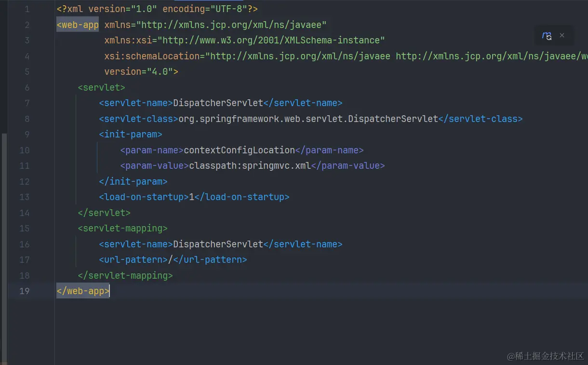Click line number 9 in the gutter
The image size is (588, 365).
[x=27, y=134]
